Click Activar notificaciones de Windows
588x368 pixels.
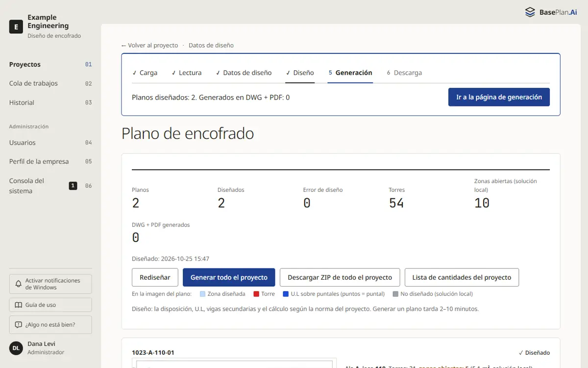(50, 284)
